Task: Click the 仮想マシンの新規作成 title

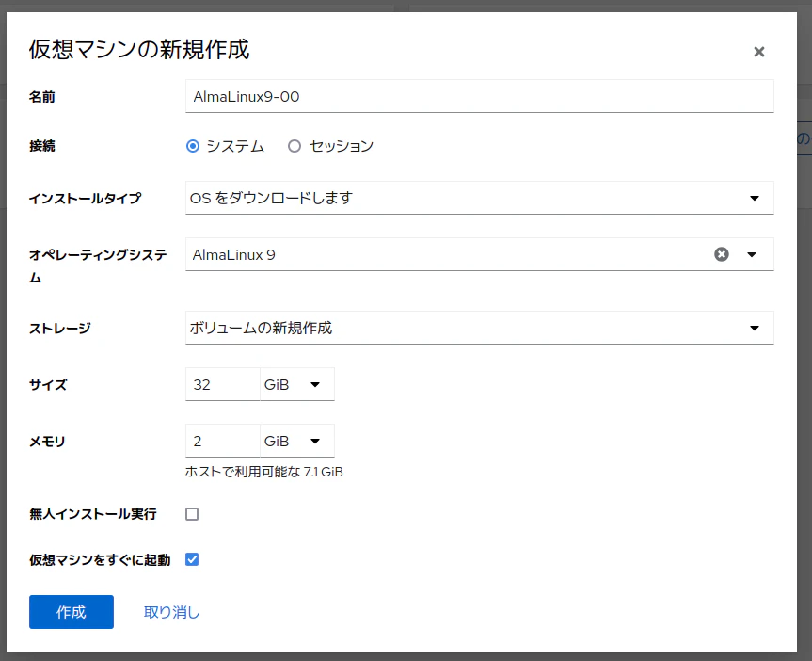Action: [x=139, y=50]
